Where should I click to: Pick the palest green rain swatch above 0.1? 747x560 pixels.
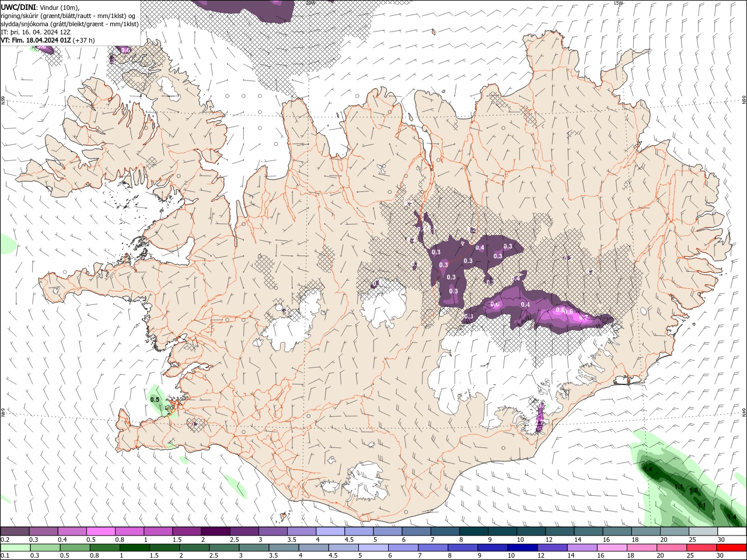coord(15,548)
